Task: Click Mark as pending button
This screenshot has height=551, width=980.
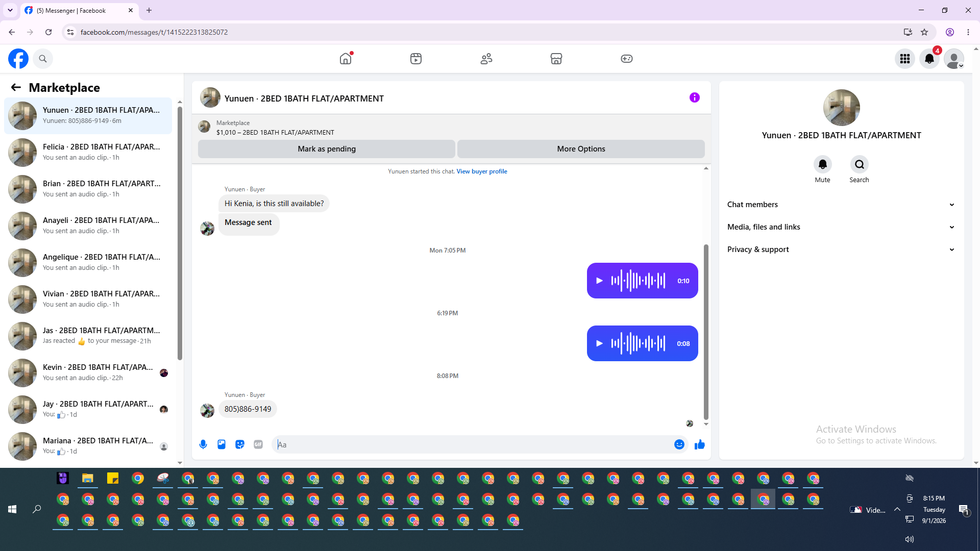Action: coord(327,149)
